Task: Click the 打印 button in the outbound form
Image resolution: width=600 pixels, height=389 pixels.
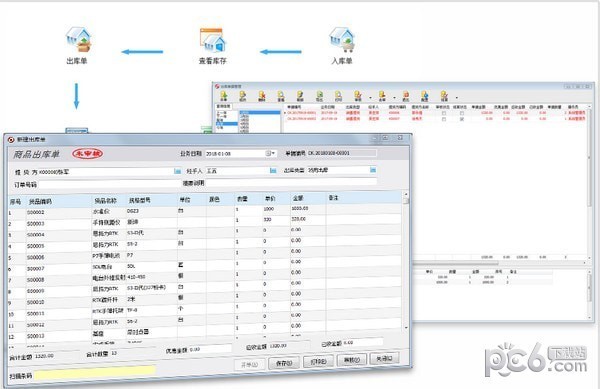Action: (x=318, y=361)
